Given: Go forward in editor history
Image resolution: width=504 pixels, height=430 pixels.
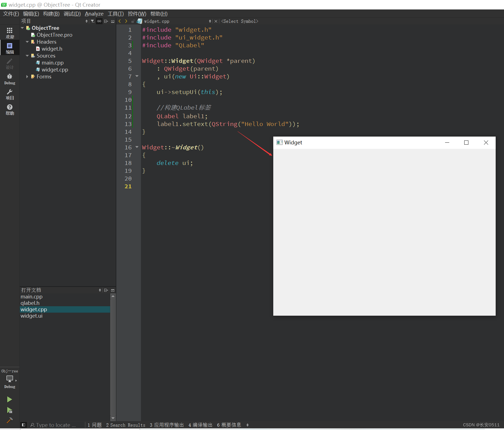Looking at the screenshot, I should pyautogui.click(x=126, y=21).
